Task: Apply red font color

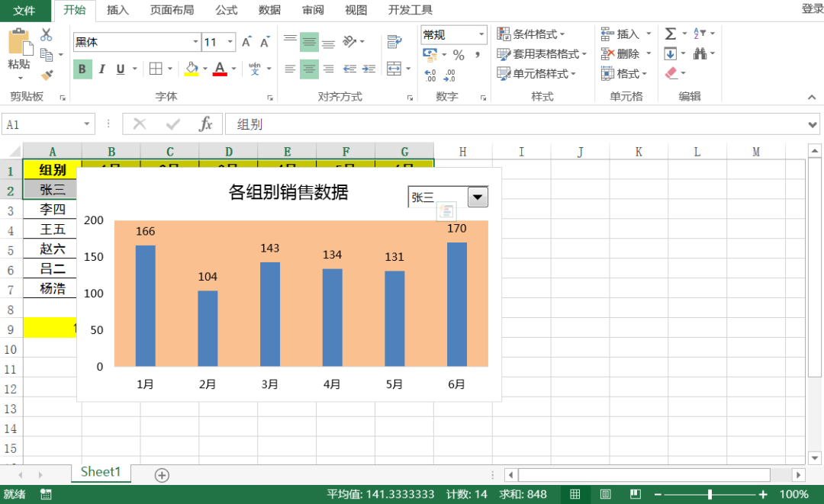Action: pos(220,69)
